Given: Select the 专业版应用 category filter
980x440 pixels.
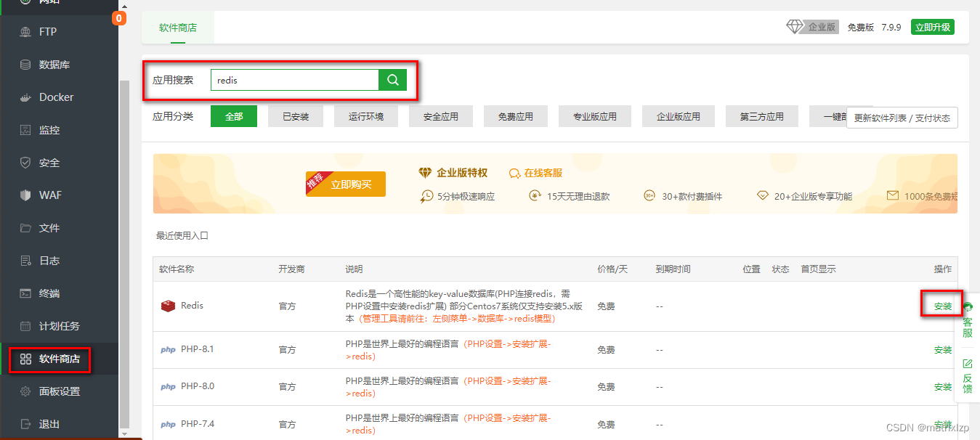Looking at the screenshot, I should click(595, 116).
